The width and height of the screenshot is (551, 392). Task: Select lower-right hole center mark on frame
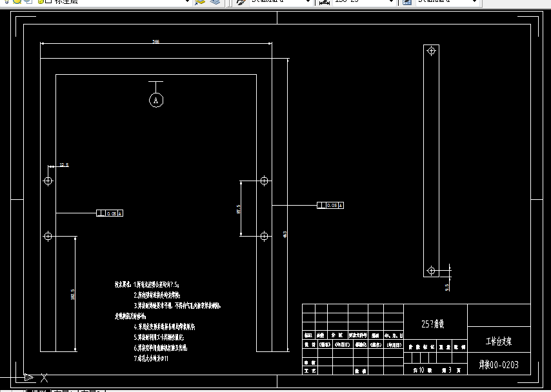(x=265, y=237)
